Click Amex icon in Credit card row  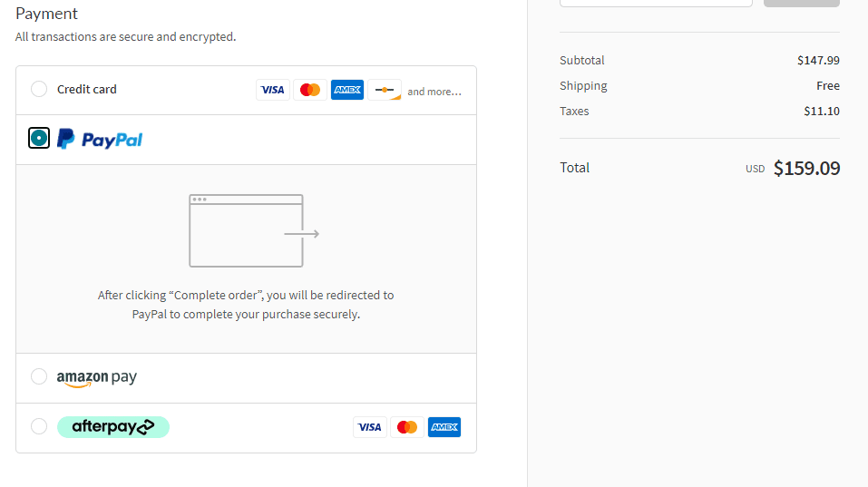point(347,90)
